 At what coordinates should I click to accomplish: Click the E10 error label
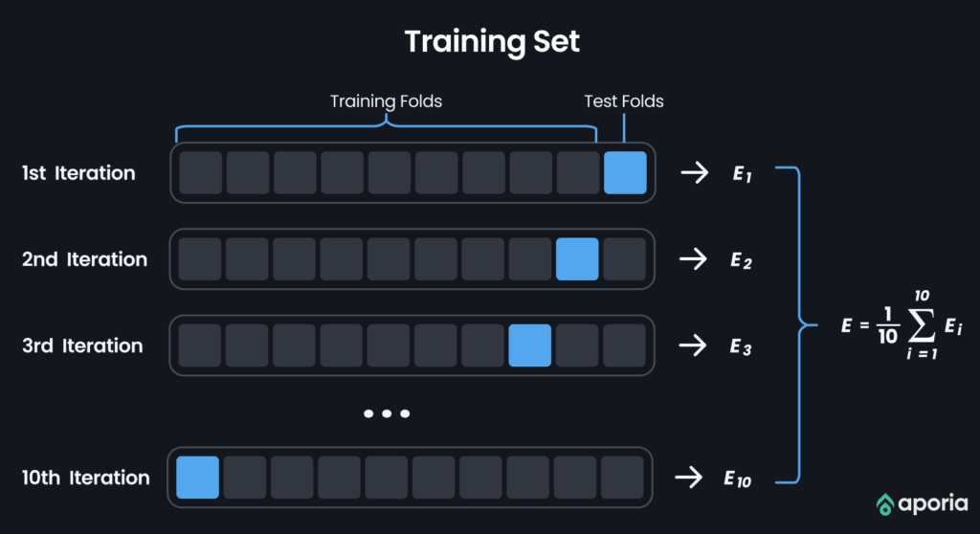coord(738,479)
